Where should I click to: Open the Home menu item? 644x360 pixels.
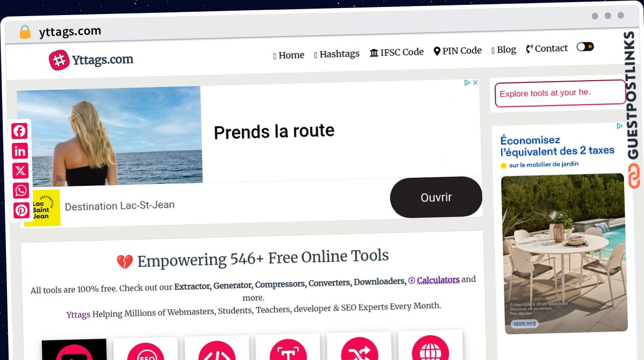pyautogui.click(x=289, y=55)
